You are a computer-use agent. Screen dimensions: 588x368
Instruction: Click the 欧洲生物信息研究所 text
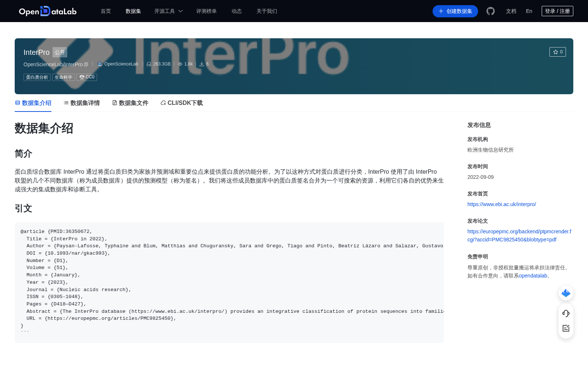[x=491, y=150]
